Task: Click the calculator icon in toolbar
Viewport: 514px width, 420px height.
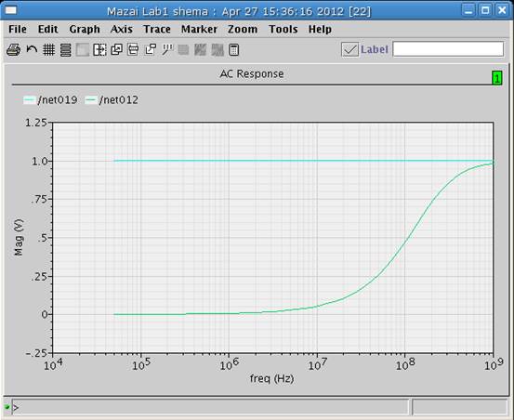Action: click(233, 50)
